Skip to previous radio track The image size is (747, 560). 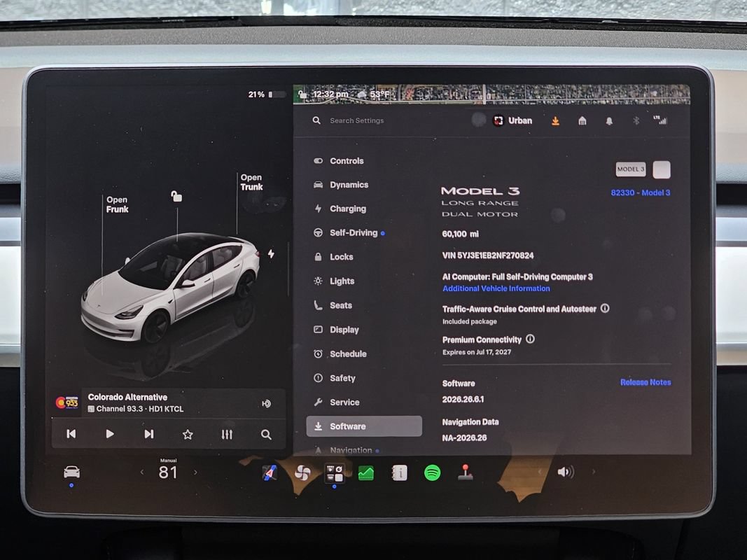tap(71, 434)
